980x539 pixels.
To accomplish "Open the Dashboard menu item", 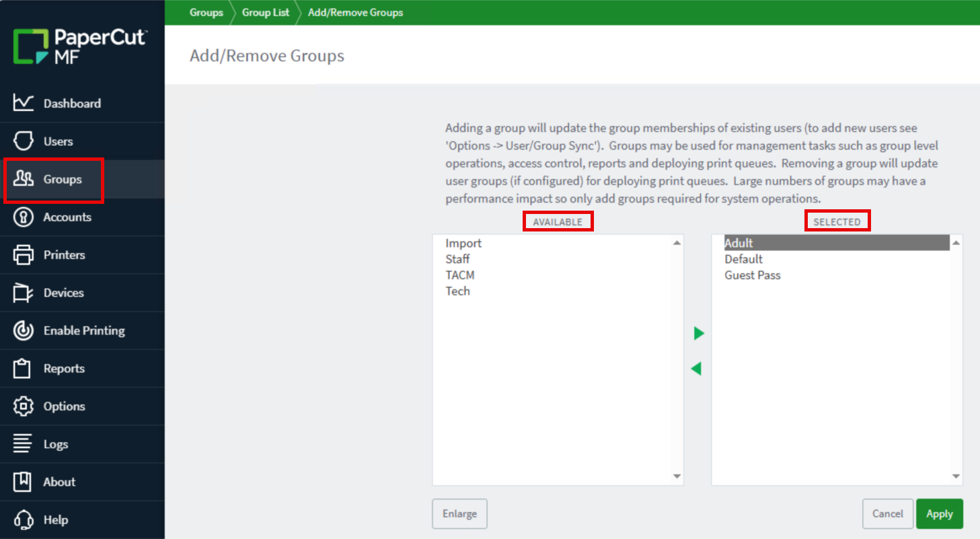I will (x=72, y=104).
